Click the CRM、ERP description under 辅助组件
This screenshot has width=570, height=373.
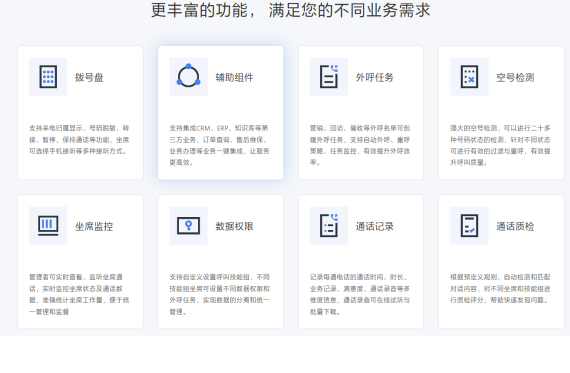(220, 145)
